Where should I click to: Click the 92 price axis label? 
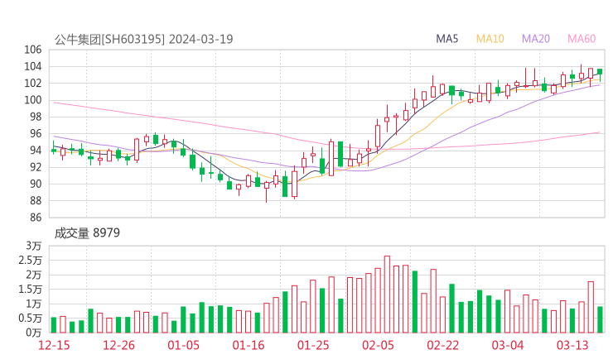(36, 167)
